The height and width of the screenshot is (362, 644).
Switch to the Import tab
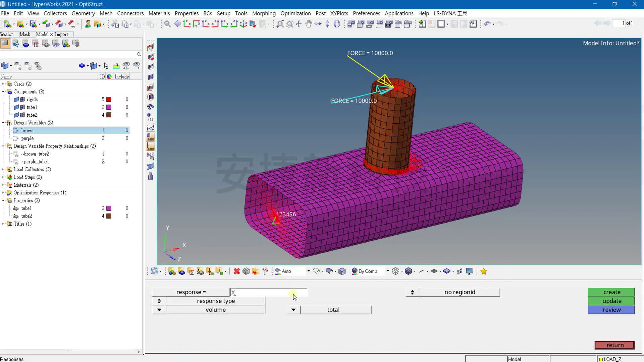[61, 34]
